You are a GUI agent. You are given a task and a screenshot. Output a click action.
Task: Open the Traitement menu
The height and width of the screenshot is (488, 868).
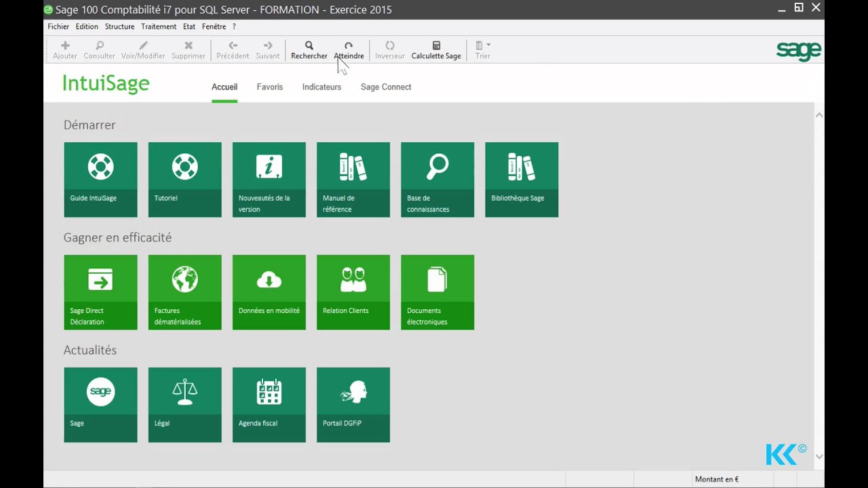coord(159,26)
